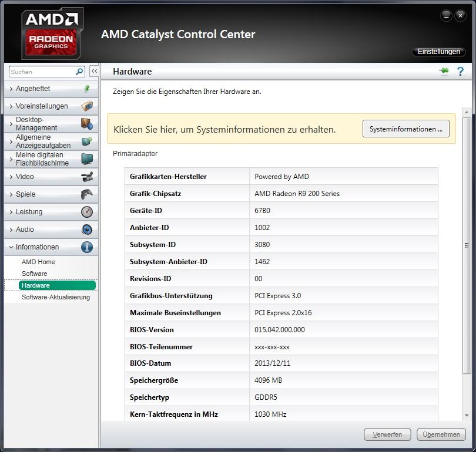
Task: Click the BIOS-Teilenummer value xxx-xxx-xxx
Action: tap(272, 347)
